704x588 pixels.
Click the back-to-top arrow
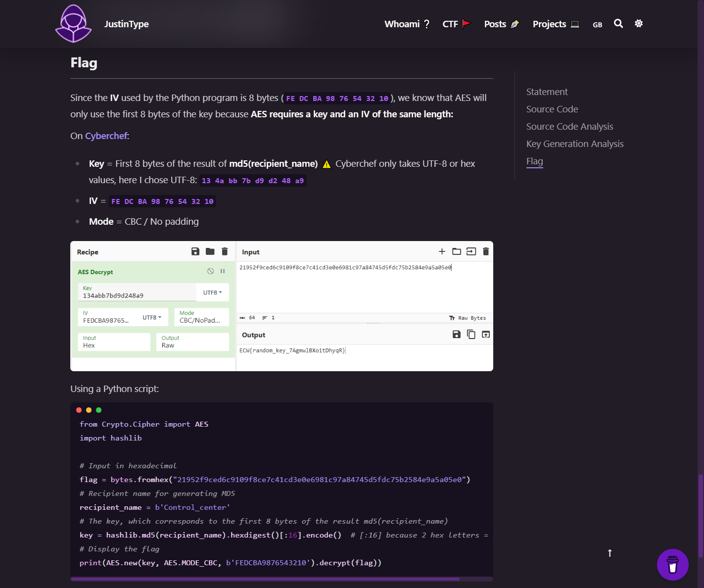tap(610, 553)
